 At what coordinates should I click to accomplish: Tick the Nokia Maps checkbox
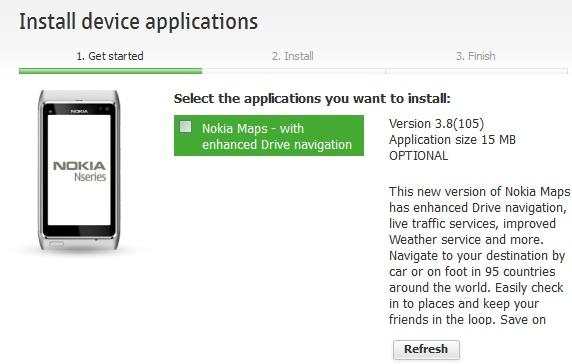185,127
